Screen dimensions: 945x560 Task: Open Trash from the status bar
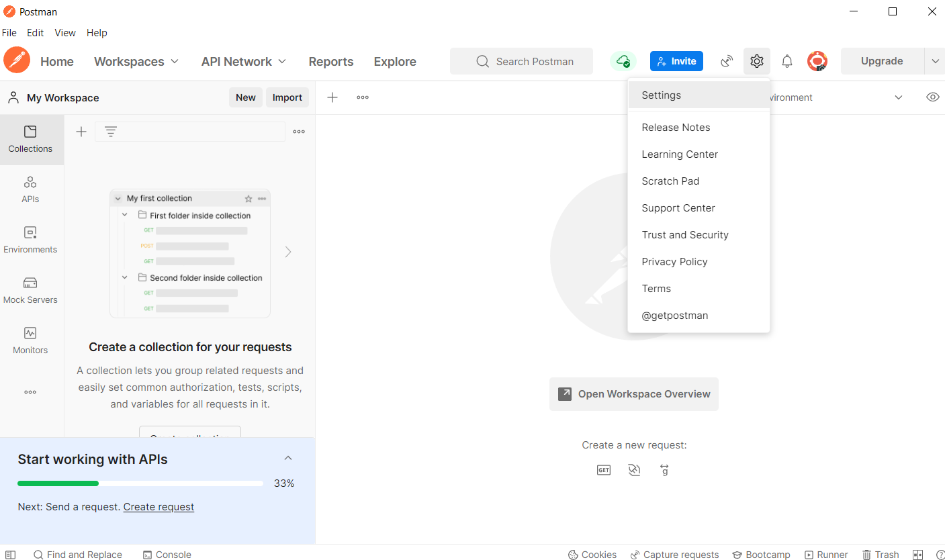[881, 555]
